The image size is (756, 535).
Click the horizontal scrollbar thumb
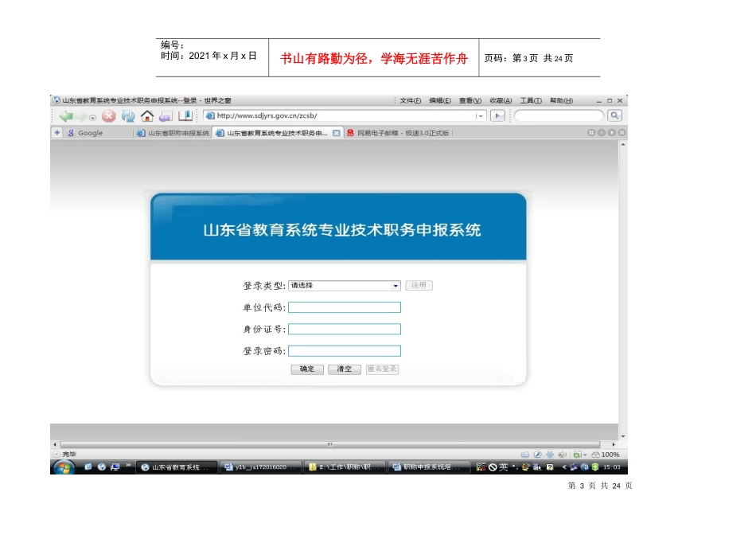pyautogui.click(x=329, y=444)
